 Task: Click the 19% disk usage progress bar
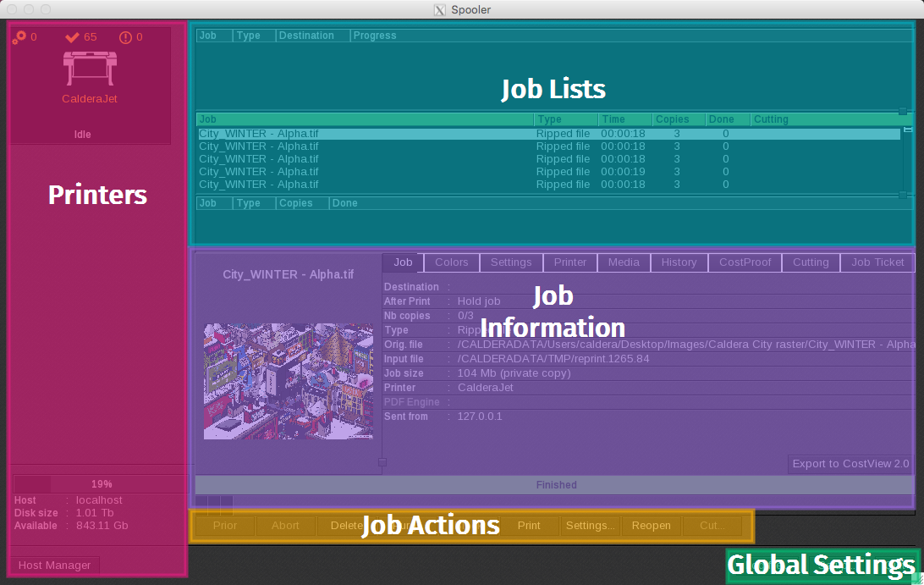coord(101,484)
